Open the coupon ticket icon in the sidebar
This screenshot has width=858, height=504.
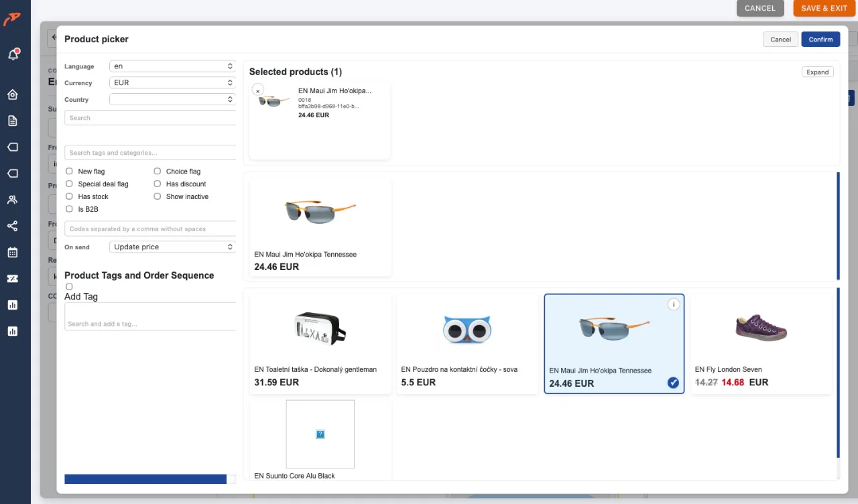tap(12, 279)
